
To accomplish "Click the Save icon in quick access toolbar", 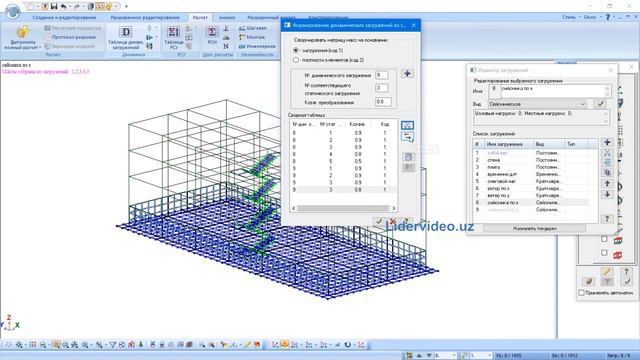I will click(x=54, y=7).
